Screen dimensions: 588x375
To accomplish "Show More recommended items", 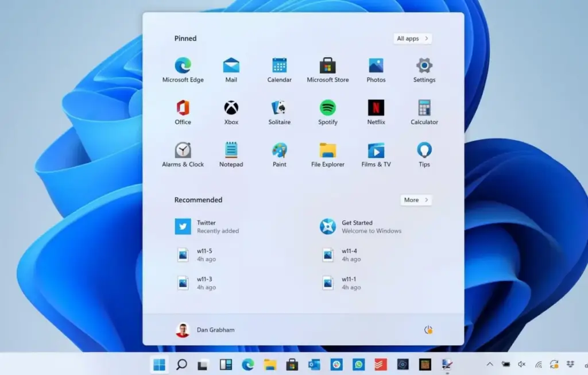I will 416,200.
